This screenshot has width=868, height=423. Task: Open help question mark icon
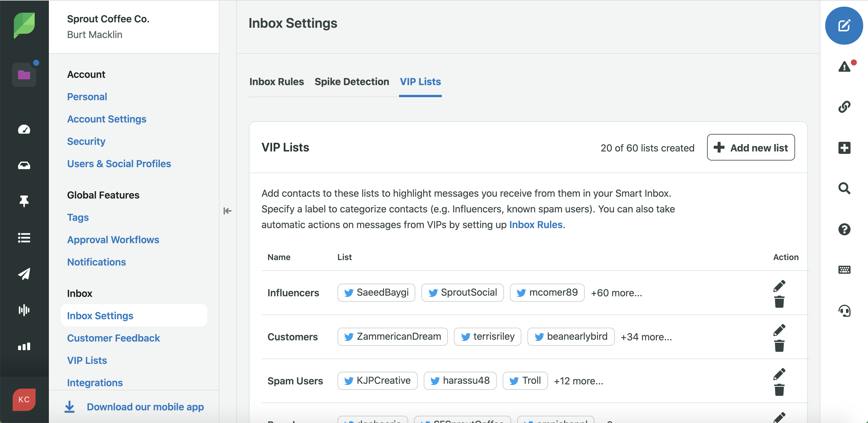(x=844, y=229)
